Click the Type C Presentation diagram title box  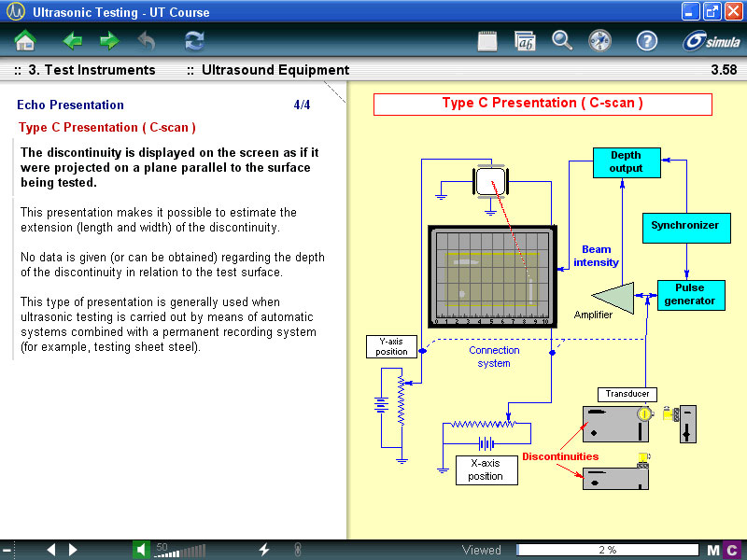[x=543, y=105]
